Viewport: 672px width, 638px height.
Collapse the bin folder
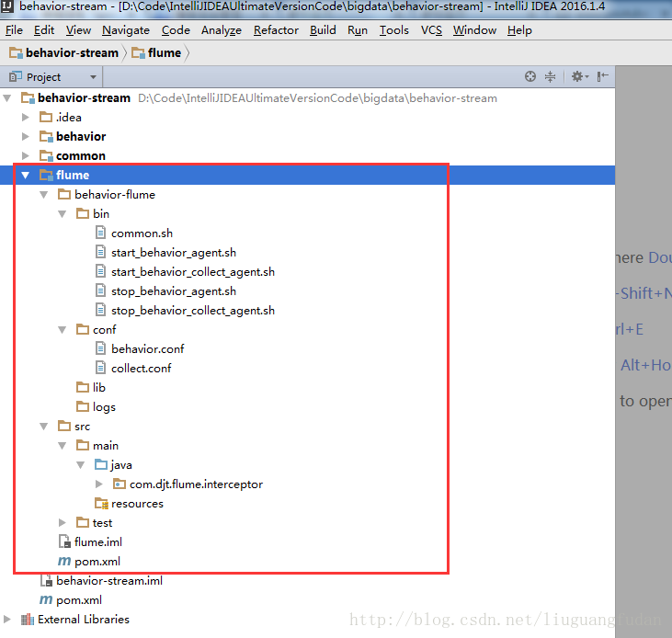[63, 214]
